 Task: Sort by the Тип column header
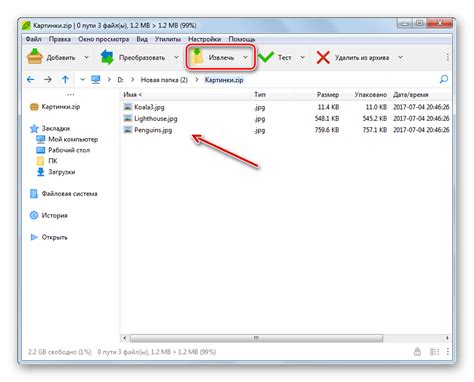pyautogui.click(x=260, y=94)
